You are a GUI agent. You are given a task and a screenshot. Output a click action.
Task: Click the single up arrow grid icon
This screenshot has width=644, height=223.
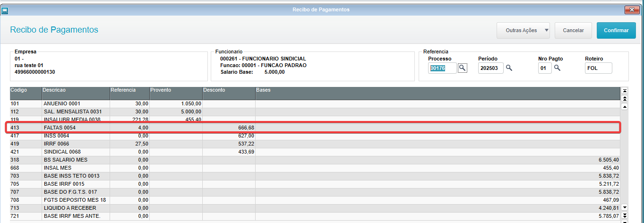click(x=625, y=106)
